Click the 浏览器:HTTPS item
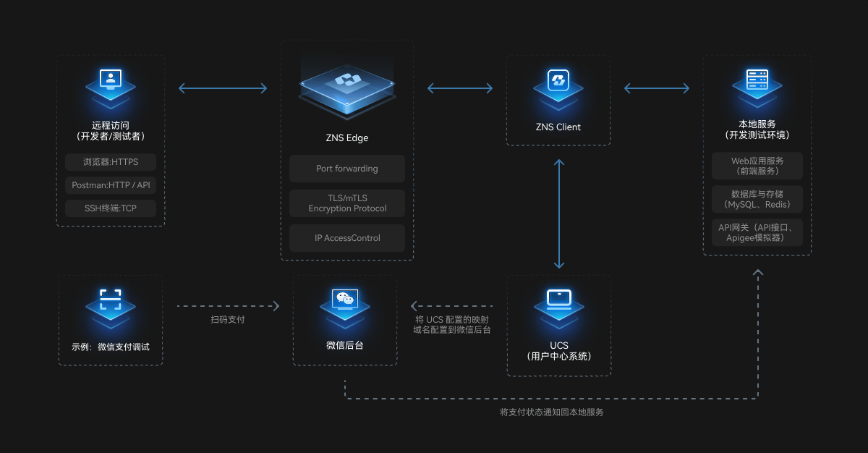The width and height of the screenshot is (868, 453). point(111,161)
